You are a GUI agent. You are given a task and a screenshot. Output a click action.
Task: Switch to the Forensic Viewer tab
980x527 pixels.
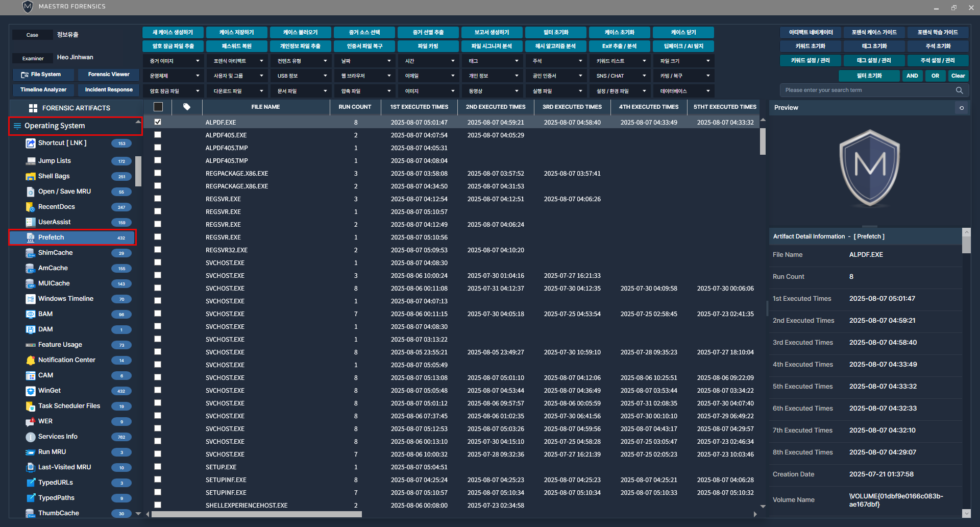pos(109,75)
